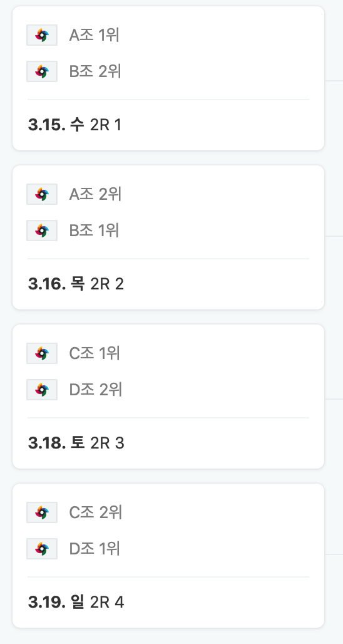
Task: Select the A조 2위 team label
Action: pos(95,194)
